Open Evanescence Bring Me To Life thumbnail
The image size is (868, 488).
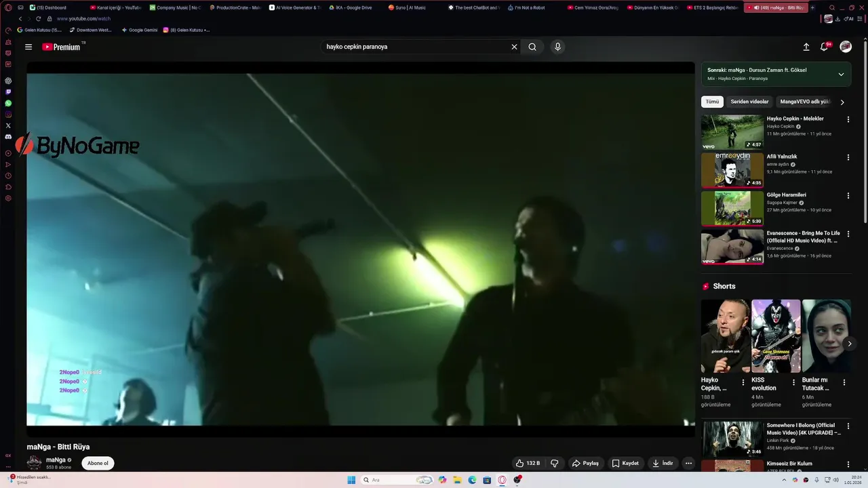point(732,247)
